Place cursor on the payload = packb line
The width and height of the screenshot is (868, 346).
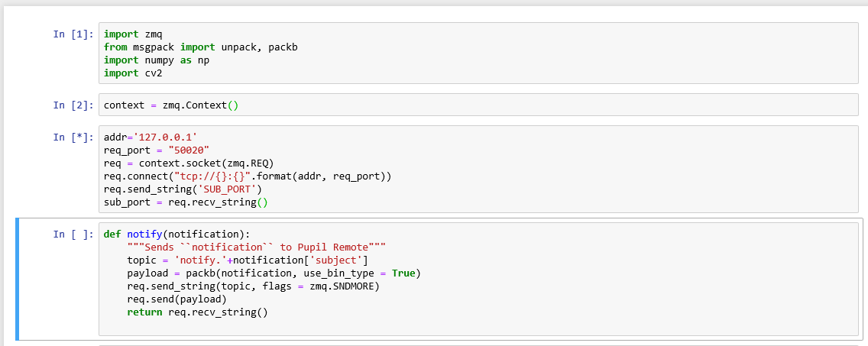coord(274,273)
